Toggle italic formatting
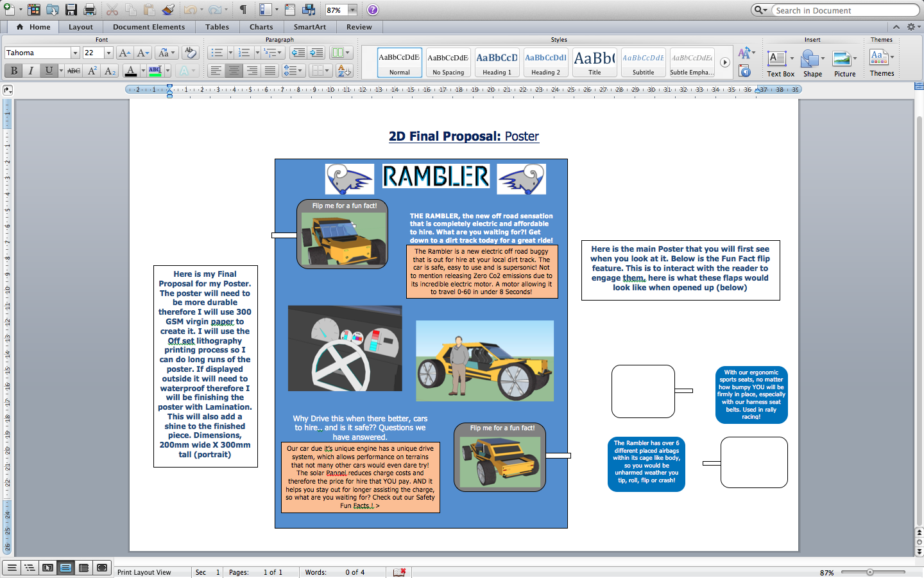The width and height of the screenshot is (924, 578). 31,71
